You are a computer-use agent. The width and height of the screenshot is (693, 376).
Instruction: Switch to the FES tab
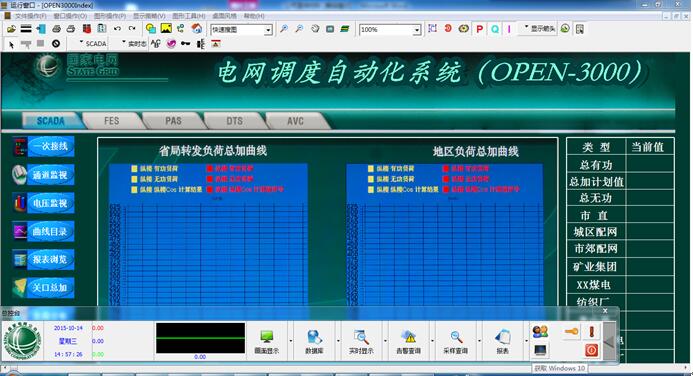(x=111, y=121)
